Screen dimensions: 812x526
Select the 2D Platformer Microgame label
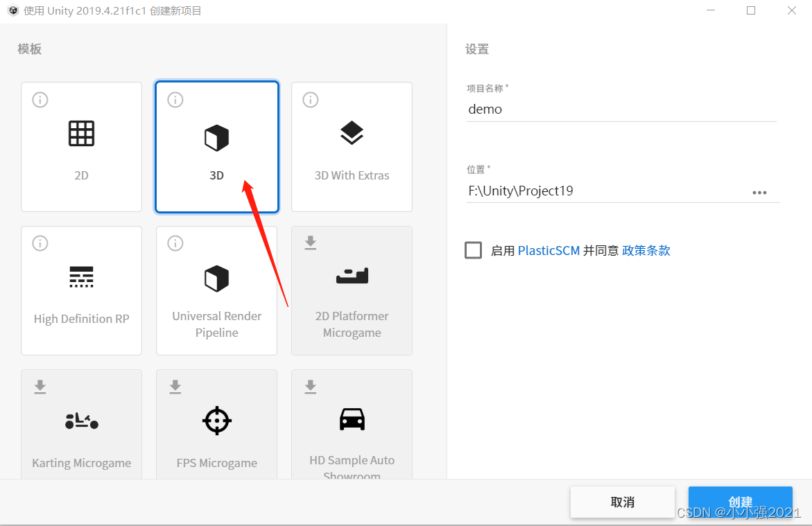coord(352,324)
